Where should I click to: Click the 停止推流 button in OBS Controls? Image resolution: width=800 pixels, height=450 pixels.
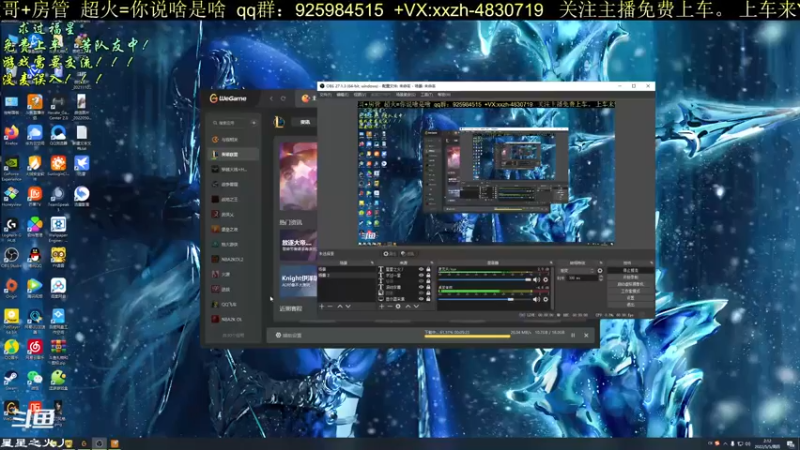(631, 270)
